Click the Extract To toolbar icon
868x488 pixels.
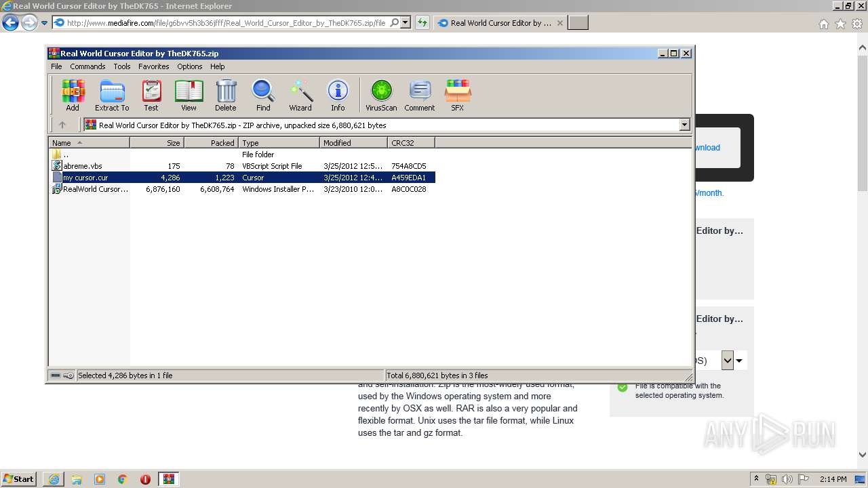click(112, 95)
